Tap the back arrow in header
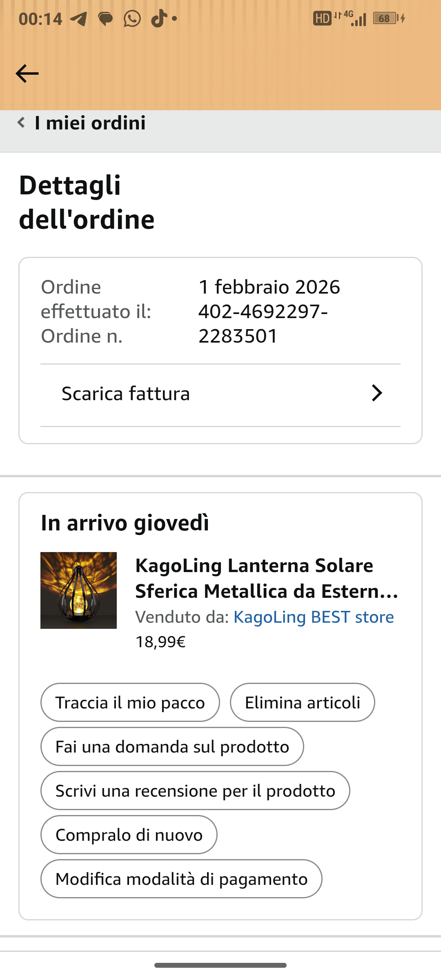Screen dimensions: 441x980 27,73
